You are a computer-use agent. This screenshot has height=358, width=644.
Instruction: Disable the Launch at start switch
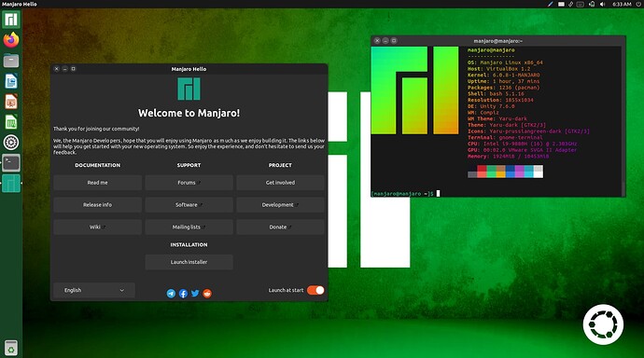tap(315, 290)
